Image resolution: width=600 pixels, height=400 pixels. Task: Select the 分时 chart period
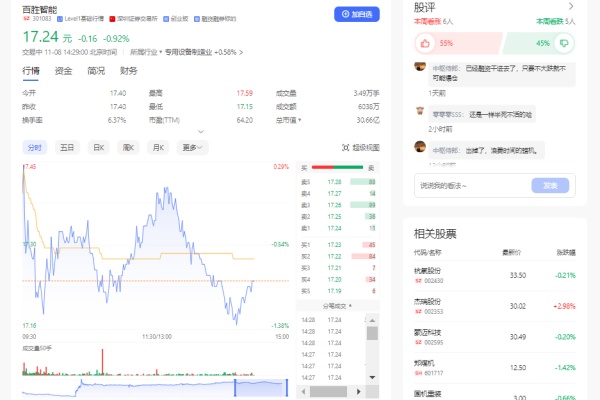[35, 147]
